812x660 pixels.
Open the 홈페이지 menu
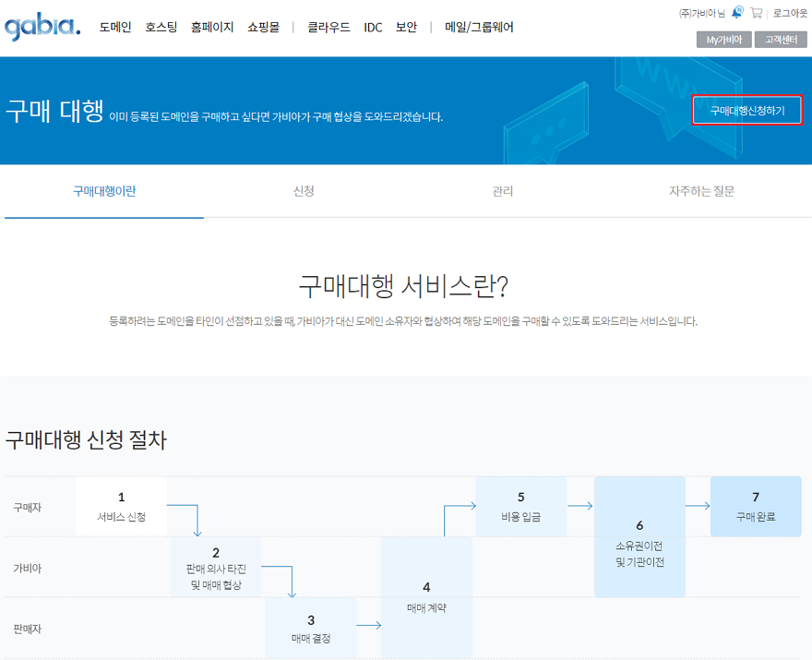(x=212, y=27)
